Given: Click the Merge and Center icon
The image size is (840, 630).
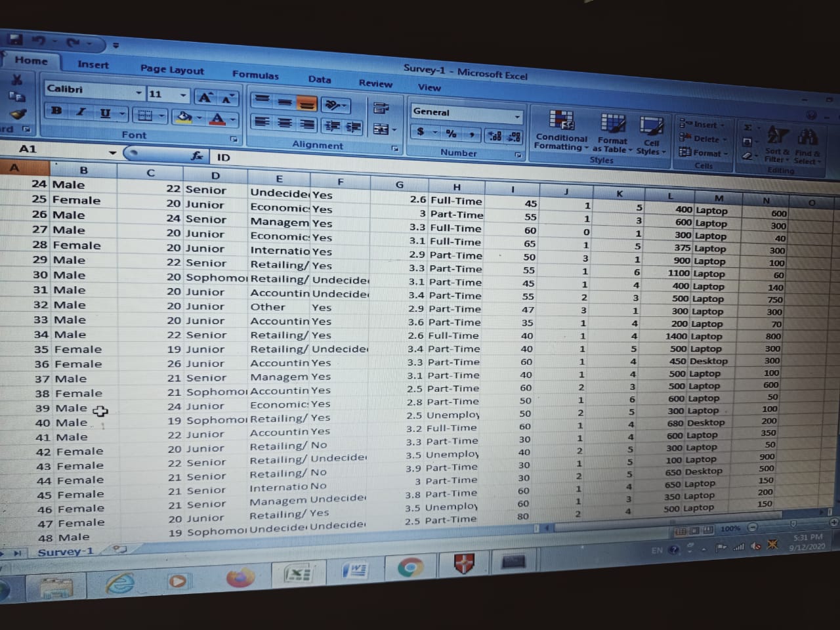Looking at the screenshot, I should [x=381, y=129].
